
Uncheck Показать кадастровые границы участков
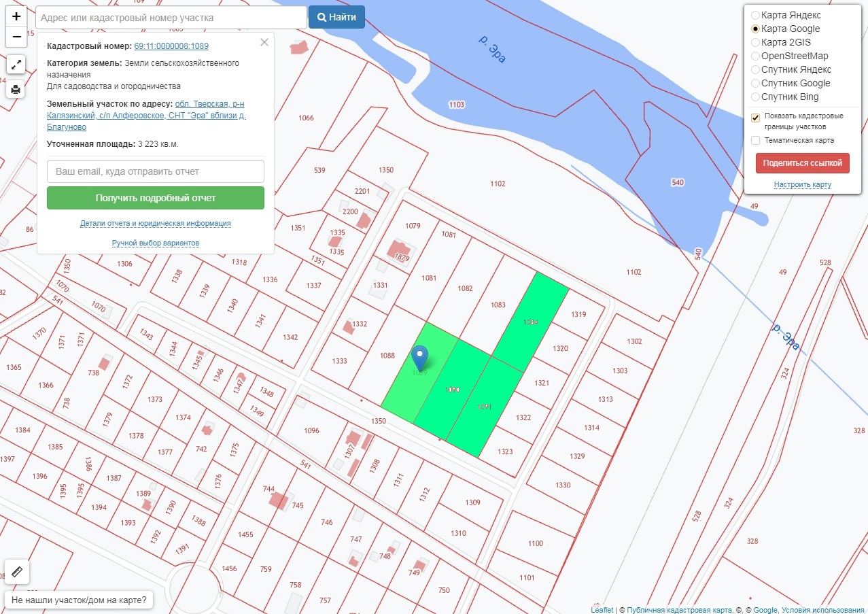755,118
